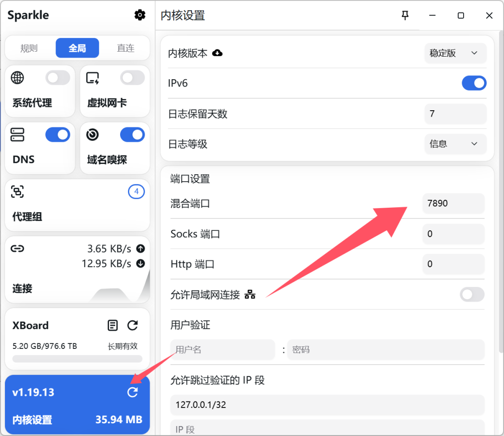
Task: Enable the 允许局域网连接 switch
Action: (472, 294)
